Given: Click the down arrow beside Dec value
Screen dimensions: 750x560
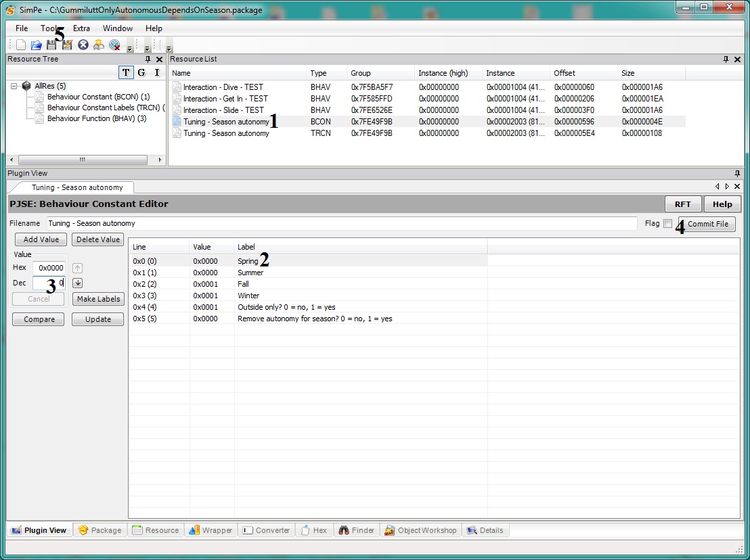Looking at the screenshot, I should click(77, 283).
